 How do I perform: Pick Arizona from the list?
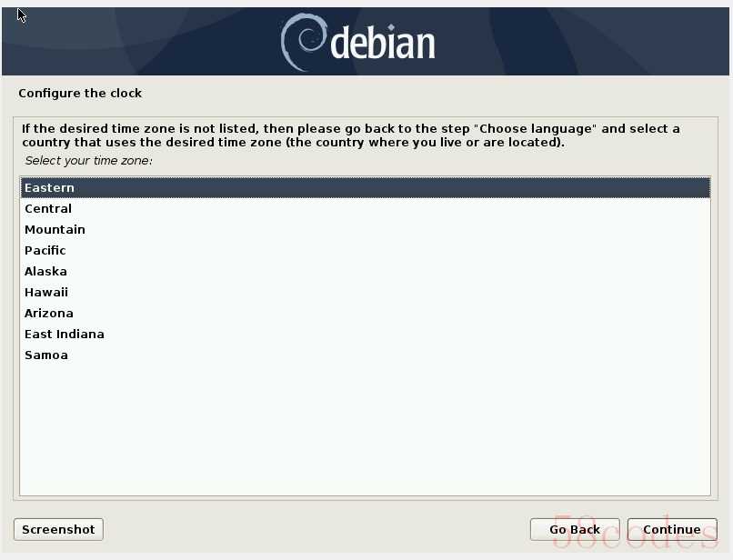pyautogui.click(x=365, y=314)
